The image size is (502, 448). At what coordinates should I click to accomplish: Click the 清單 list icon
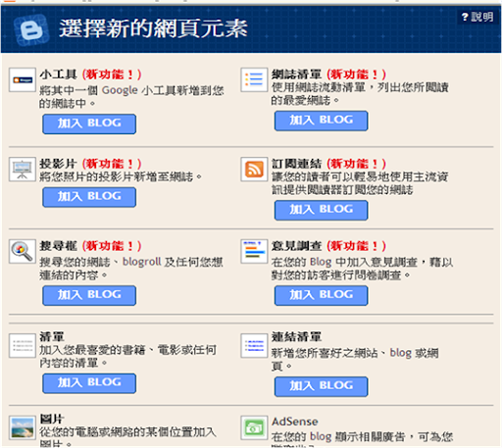(23, 346)
